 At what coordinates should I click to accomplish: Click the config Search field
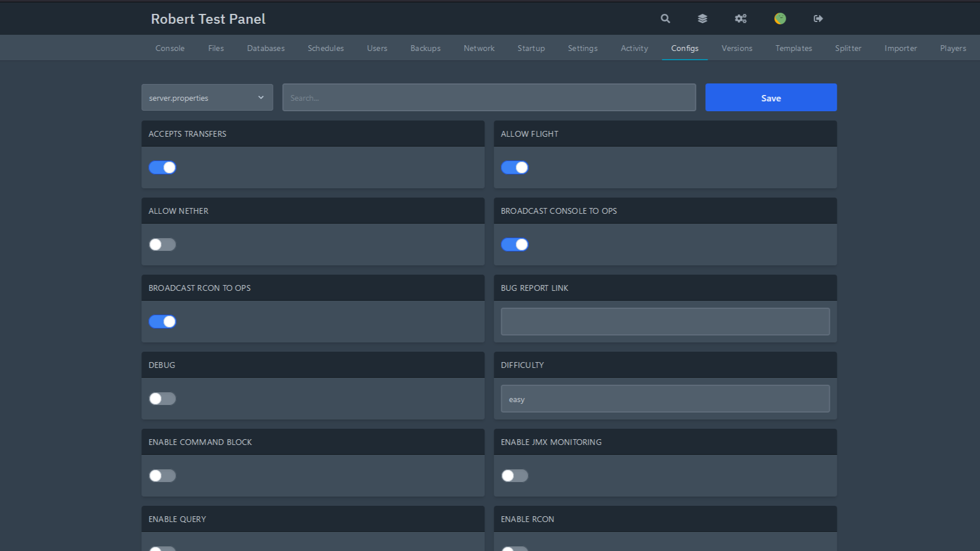click(489, 97)
